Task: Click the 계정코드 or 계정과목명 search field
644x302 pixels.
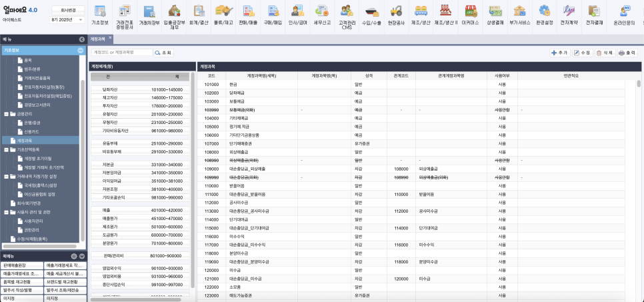Action: (122, 53)
